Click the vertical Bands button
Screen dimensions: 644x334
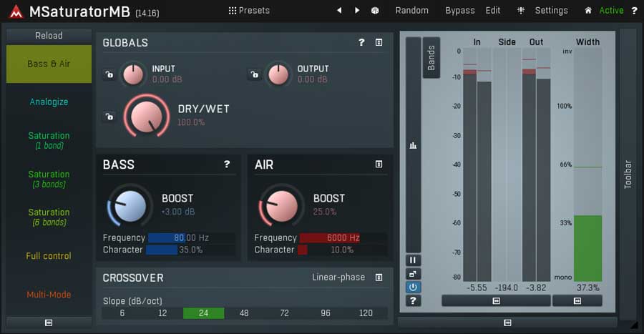(431, 58)
